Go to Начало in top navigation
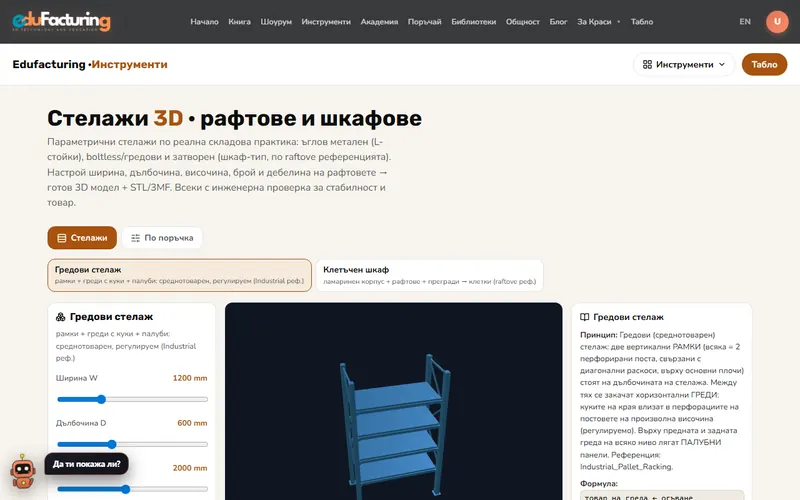 204,21
